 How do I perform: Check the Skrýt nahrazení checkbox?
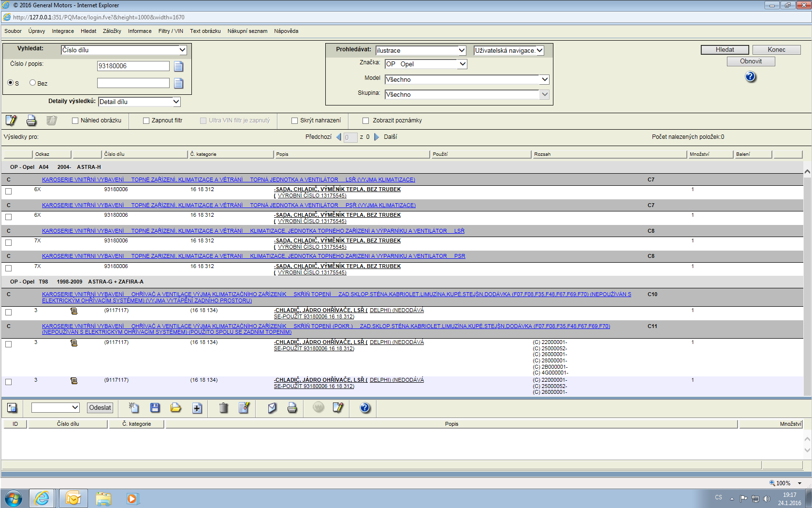click(x=294, y=121)
